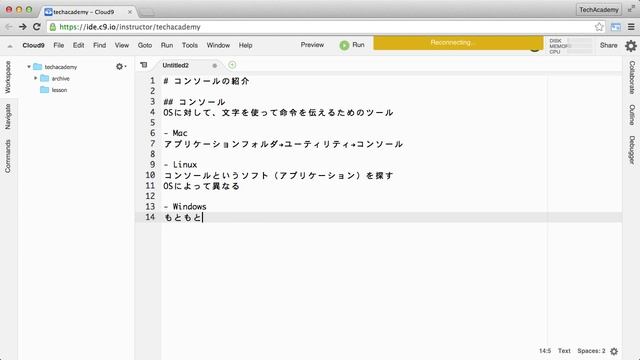Click the techacademy root folder icon
This screenshot has width=640, height=360.
tap(38, 67)
